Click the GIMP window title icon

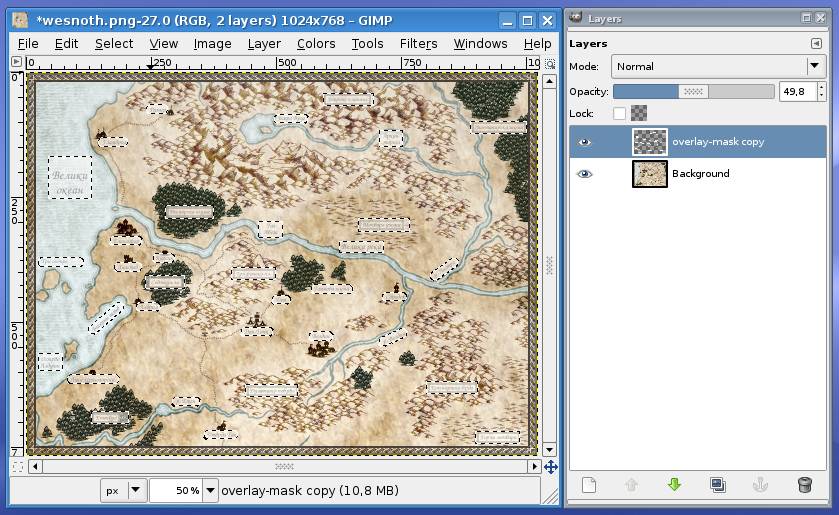[x=20, y=20]
